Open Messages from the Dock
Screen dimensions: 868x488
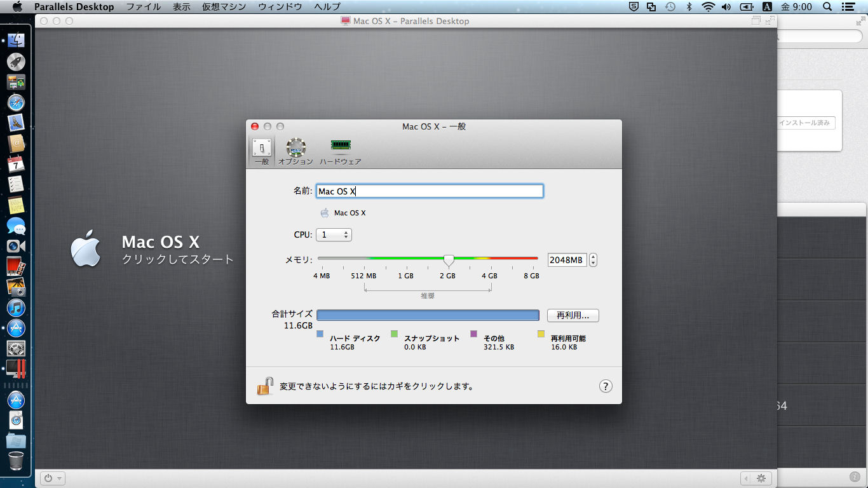[x=16, y=226]
